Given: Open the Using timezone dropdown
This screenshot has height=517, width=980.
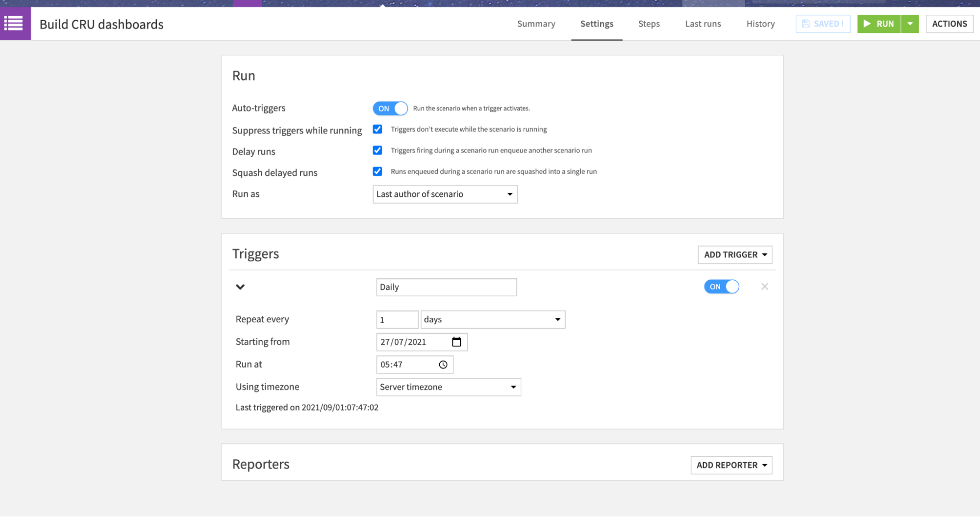Looking at the screenshot, I should tap(448, 387).
